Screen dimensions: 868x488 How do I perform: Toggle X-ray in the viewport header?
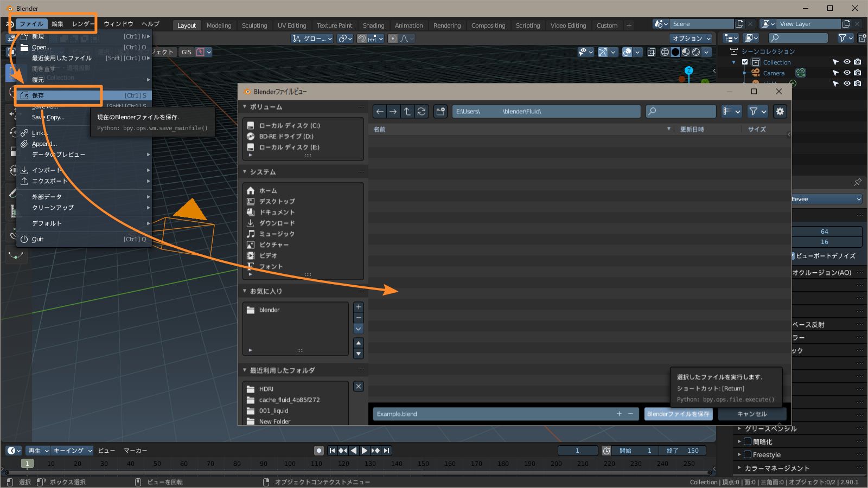click(x=652, y=52)
